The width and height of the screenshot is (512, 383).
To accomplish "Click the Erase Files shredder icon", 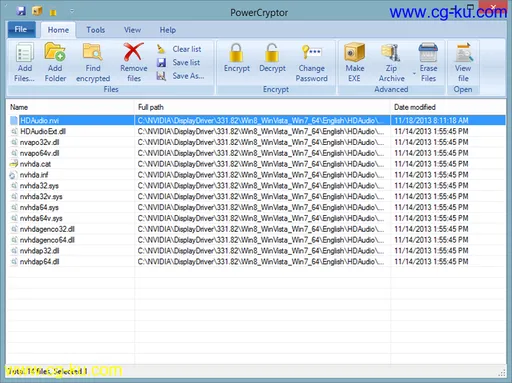I will click(428, 52).
